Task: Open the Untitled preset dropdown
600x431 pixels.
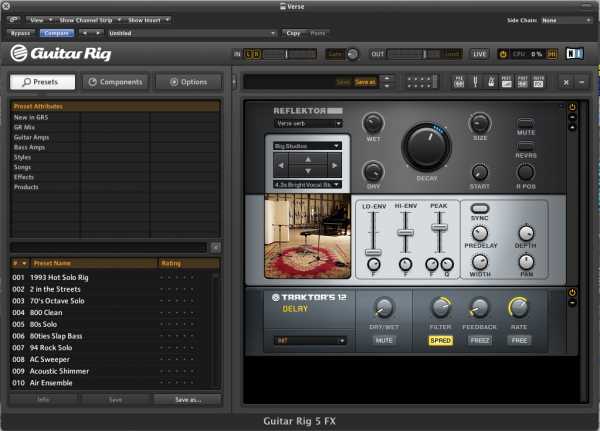Action: [x=192, y=33]
